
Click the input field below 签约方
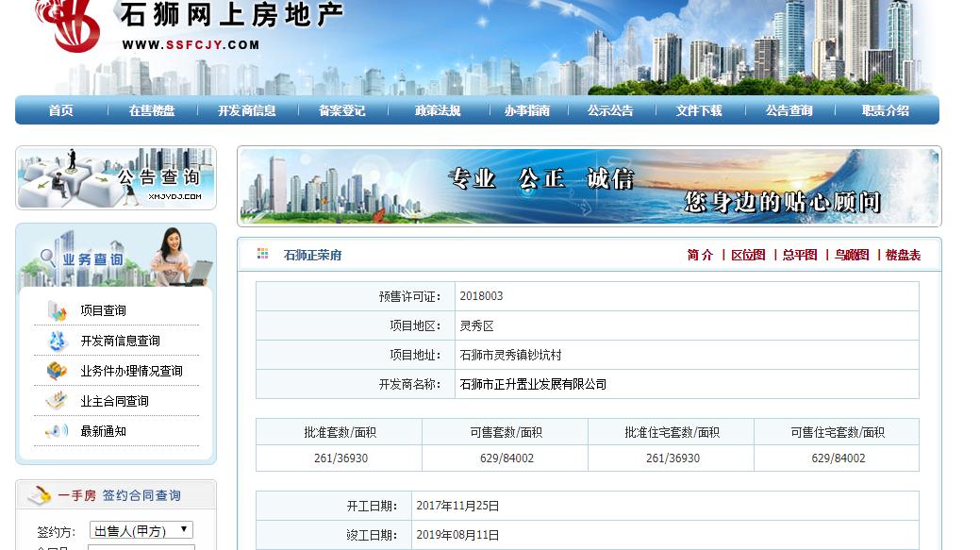pyautogui.click(x=141, y=547)
